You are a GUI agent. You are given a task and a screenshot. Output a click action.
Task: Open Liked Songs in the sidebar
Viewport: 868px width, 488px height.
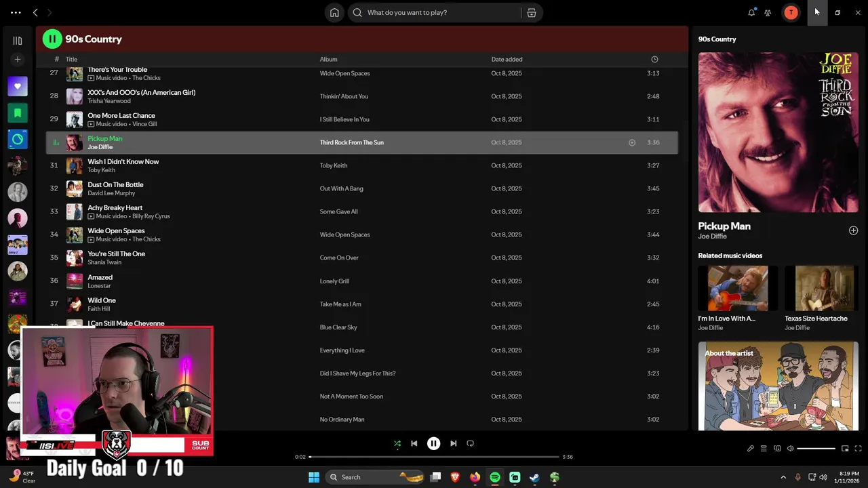coord(18,86)
